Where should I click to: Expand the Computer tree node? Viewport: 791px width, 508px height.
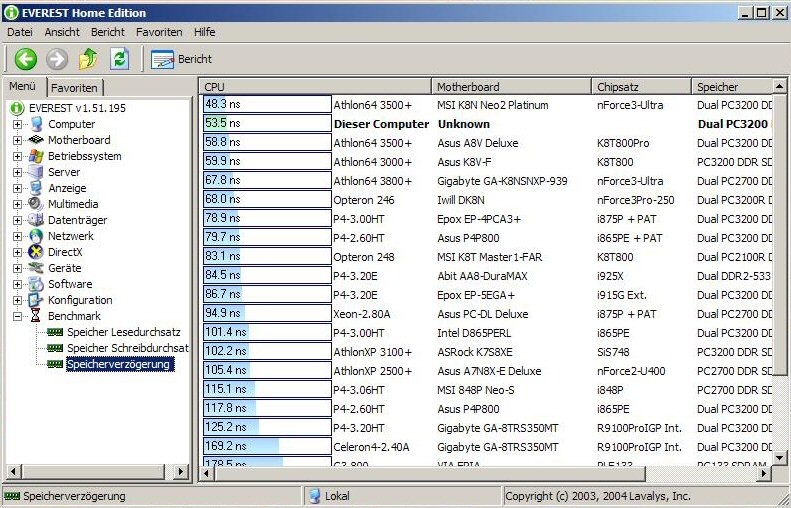click(18, 124)
